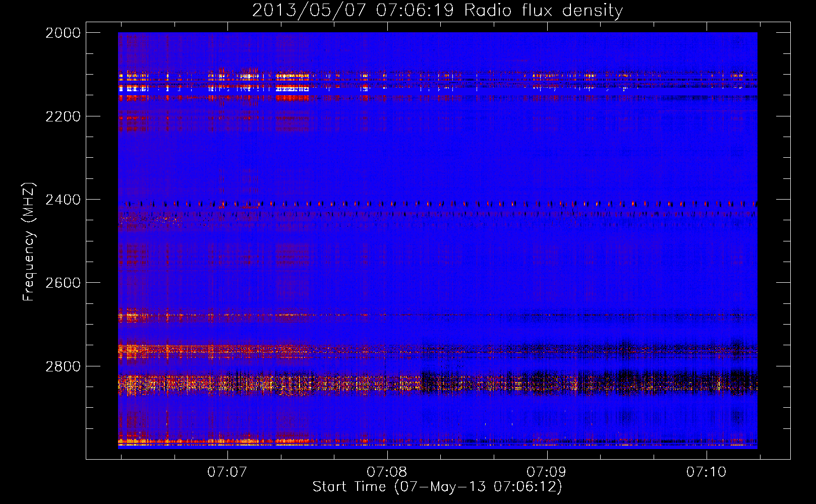The height and width of the screenshot is (504, 816).
Task: Click the 07:10 time axis label
Action: (706, 472)
